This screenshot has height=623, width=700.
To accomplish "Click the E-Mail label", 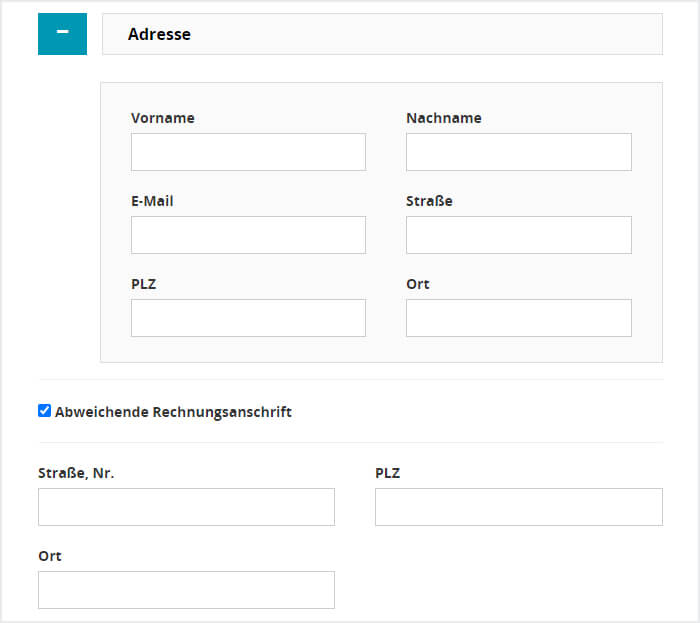I will click(x=152, y=201).
